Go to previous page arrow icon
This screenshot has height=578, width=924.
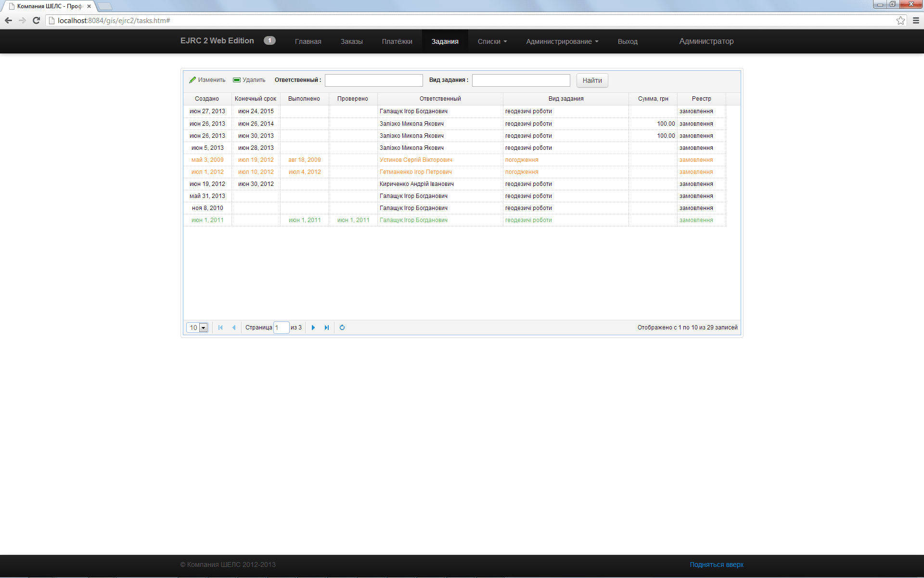point(234,328)
